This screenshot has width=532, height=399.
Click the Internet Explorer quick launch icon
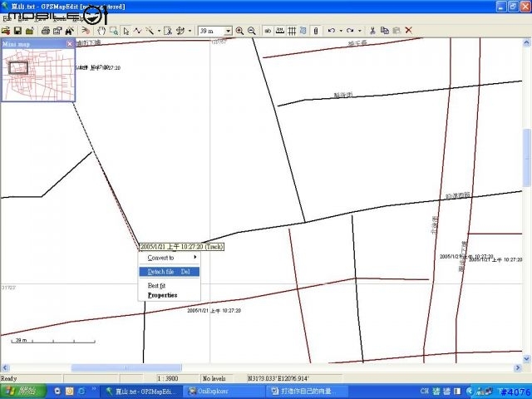[x=81, y=392]
